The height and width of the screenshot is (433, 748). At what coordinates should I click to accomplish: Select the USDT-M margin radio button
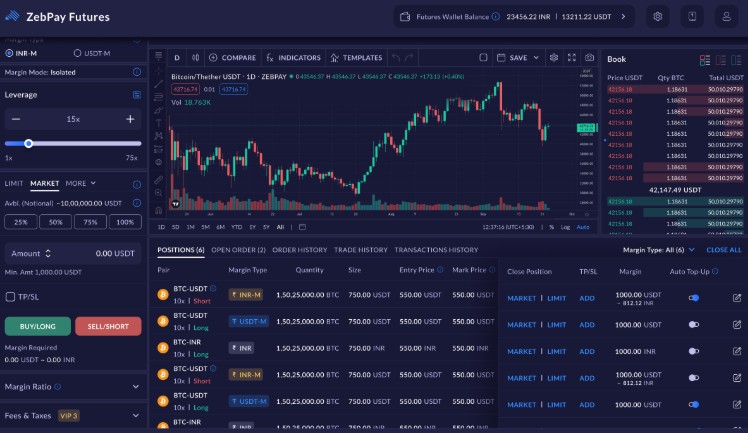(x=78, y=52)
